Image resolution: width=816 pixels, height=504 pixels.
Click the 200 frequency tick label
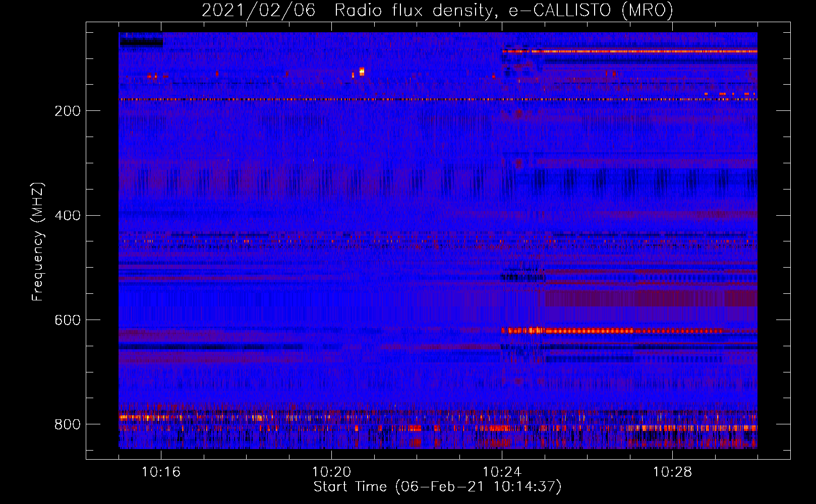coord(68,111)
